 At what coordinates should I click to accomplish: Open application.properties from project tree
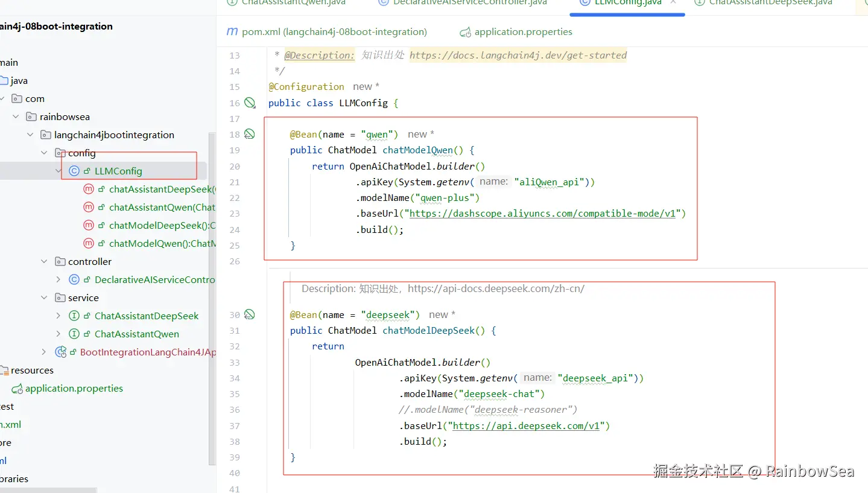point(74,388)
